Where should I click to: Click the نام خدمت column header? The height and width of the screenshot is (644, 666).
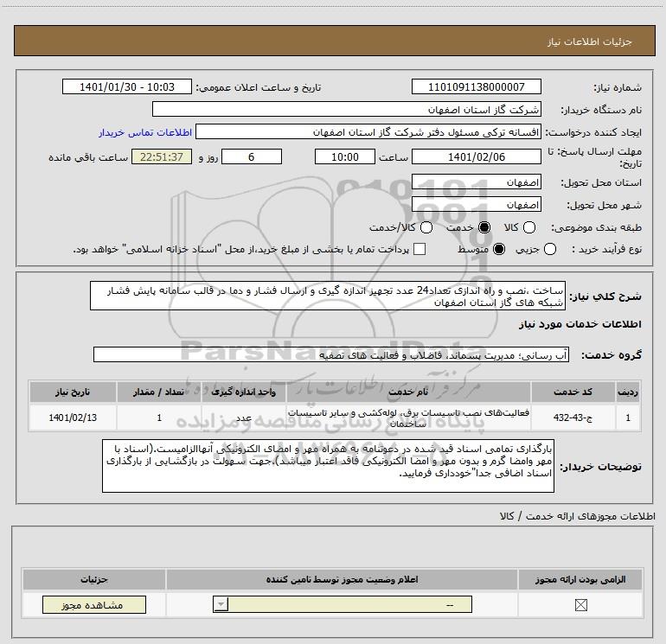coord(408,392)
